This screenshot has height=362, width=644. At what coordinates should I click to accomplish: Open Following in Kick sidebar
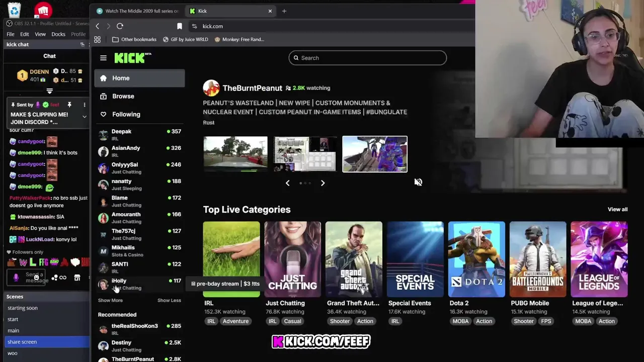tap(139, 114)
